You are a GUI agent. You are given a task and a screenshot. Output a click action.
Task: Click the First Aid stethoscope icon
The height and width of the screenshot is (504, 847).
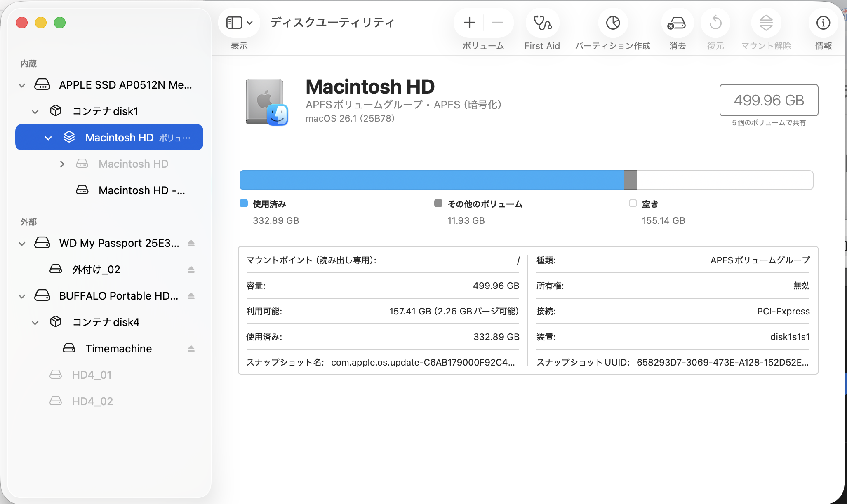click(x=542, y=23)
